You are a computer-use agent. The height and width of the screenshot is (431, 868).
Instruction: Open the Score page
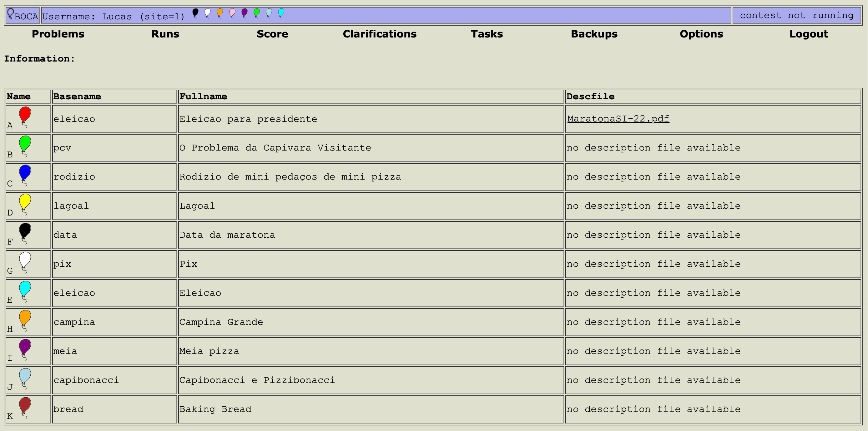click(x=272, y=34)
